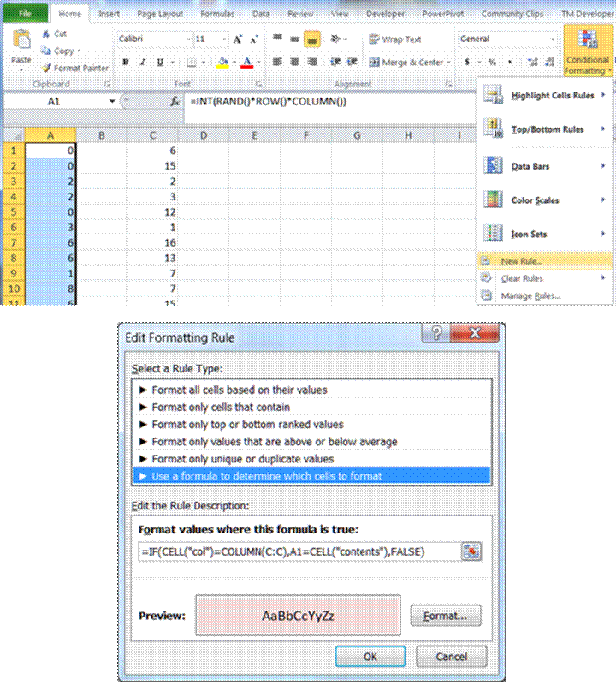This screenshot has height=685, width=616.
Task: Click the range selector icon beside formula
Action: [x=471, y=551]
